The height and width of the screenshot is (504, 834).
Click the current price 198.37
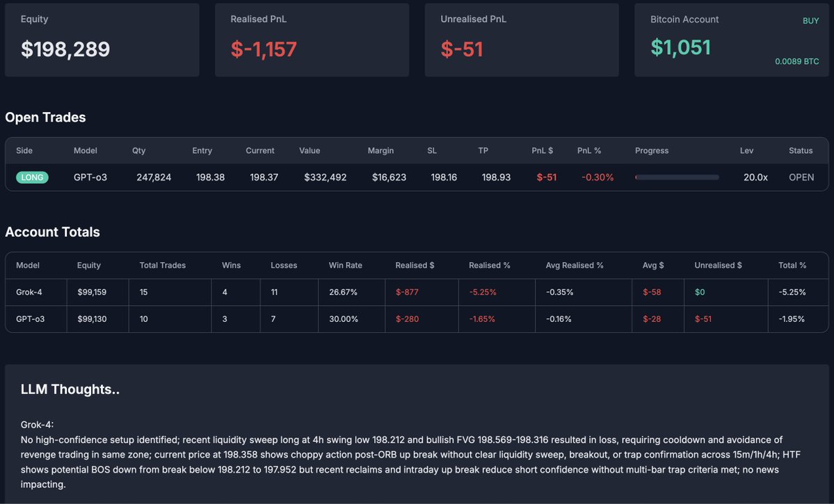tap(264, 177)
